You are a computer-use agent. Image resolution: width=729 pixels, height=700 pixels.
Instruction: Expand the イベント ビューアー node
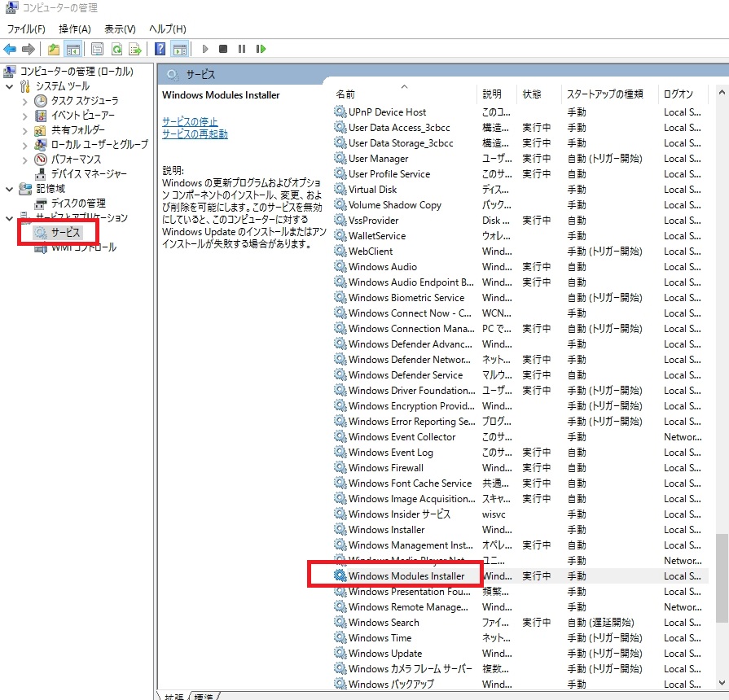click(x=25, y=116)
